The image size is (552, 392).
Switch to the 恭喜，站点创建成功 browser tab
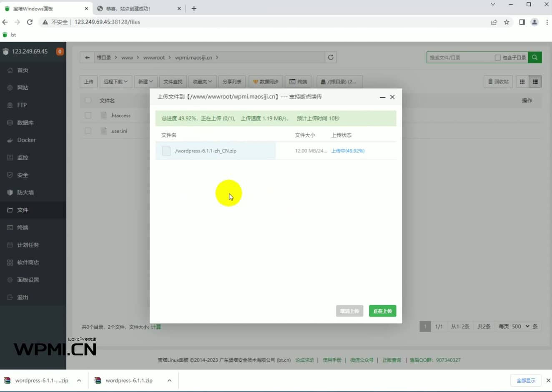point(129,8)
